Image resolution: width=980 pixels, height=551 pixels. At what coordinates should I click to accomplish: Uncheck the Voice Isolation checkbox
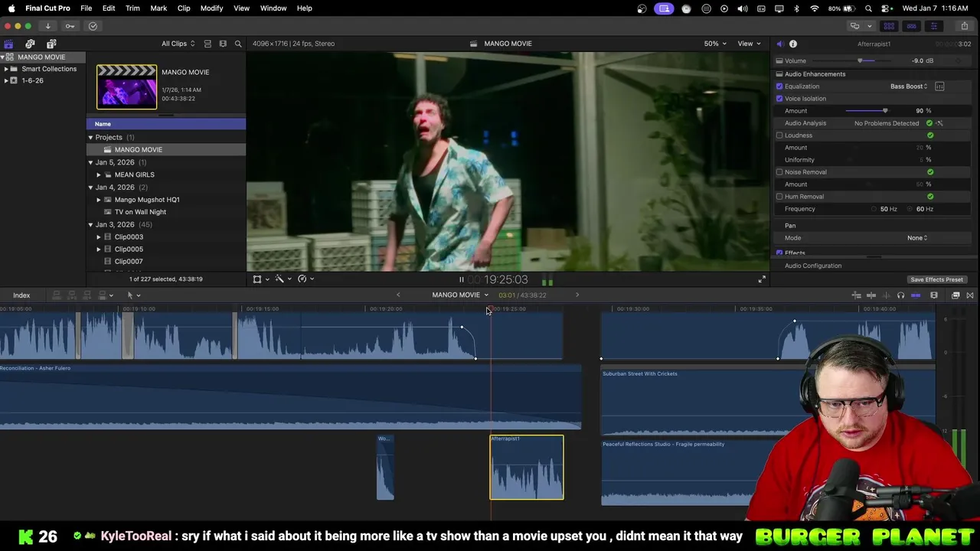[x=779, y=99]
